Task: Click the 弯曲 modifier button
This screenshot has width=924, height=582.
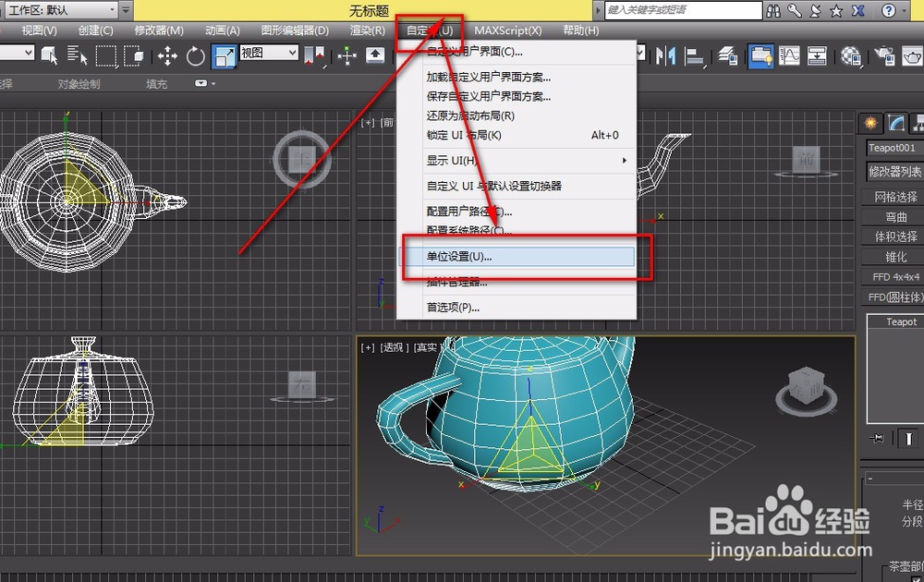Action: pos(893,217)
